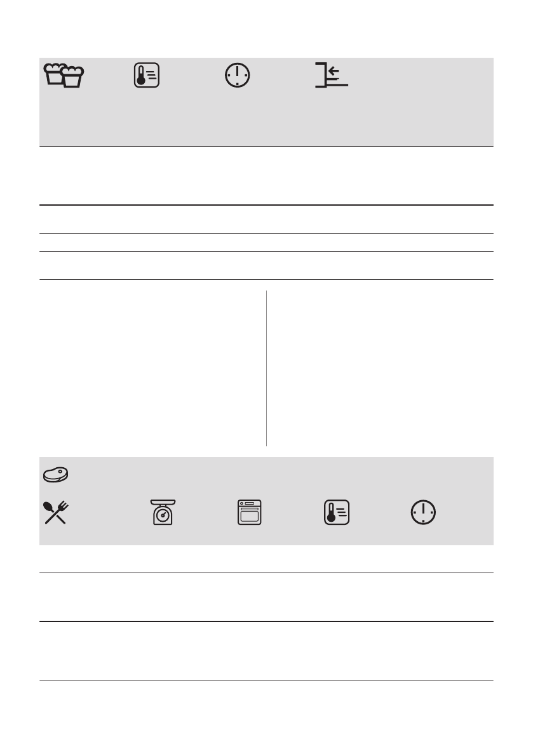This screenshot has width=533, height=756.
Task: Select the thermometer icon beside the muffins icon
Action: [x=147, y=75]
